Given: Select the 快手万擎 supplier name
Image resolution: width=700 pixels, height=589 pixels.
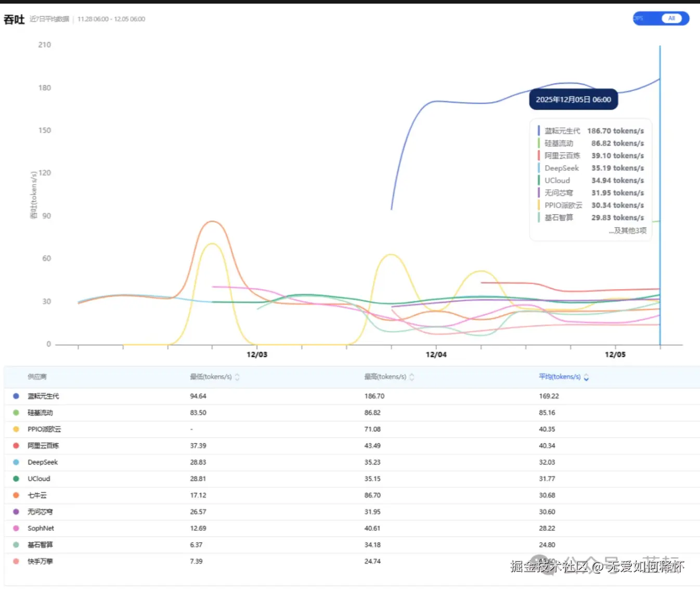Looking at the screenshot, I should point(40,561).
